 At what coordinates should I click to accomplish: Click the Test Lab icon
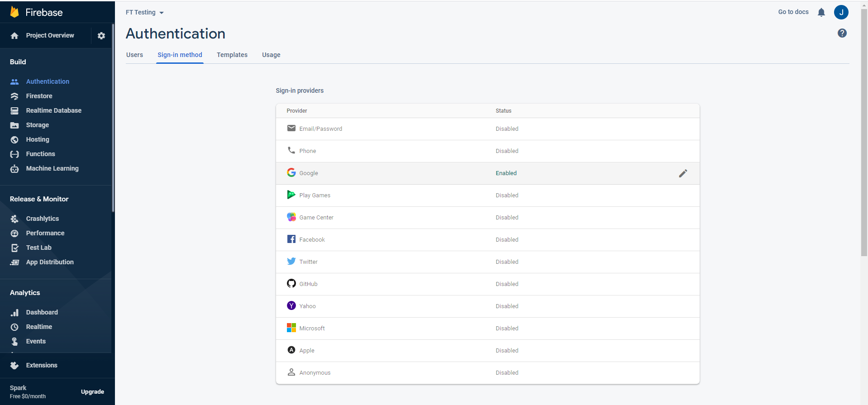(14, 248)
